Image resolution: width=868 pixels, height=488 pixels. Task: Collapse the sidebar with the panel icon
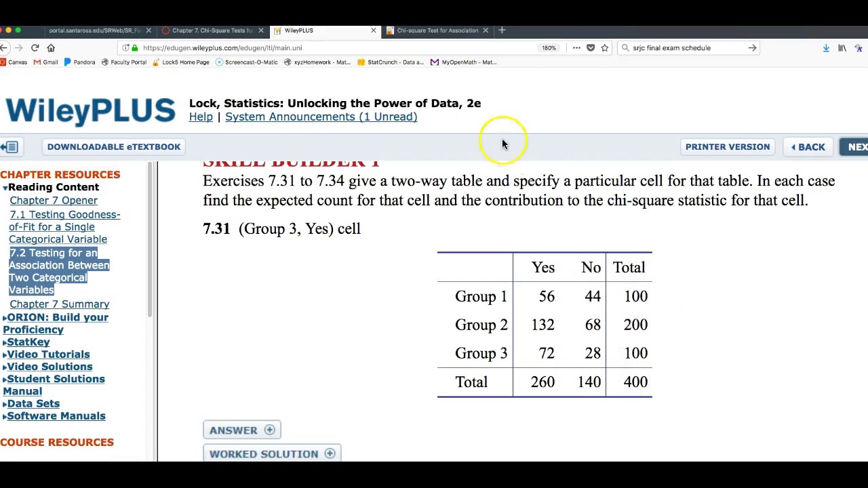pos(10,147)
